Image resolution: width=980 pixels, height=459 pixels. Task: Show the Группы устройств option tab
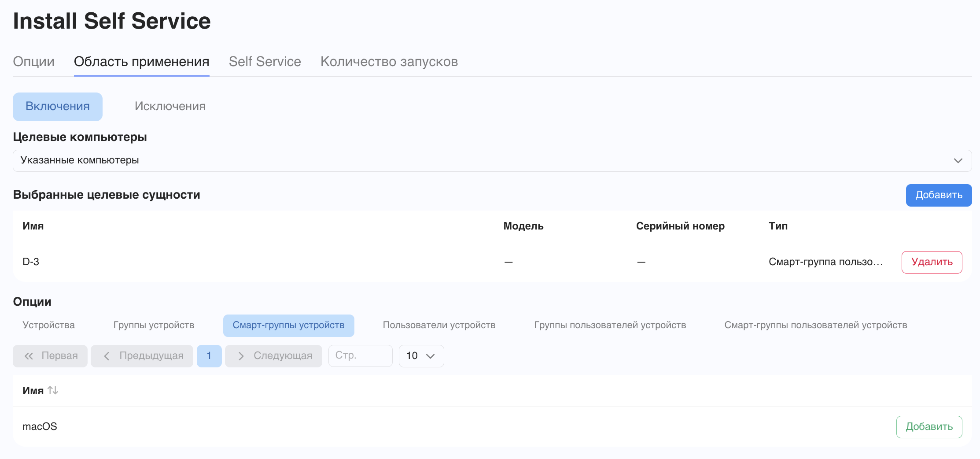click(x=154, y=326)
